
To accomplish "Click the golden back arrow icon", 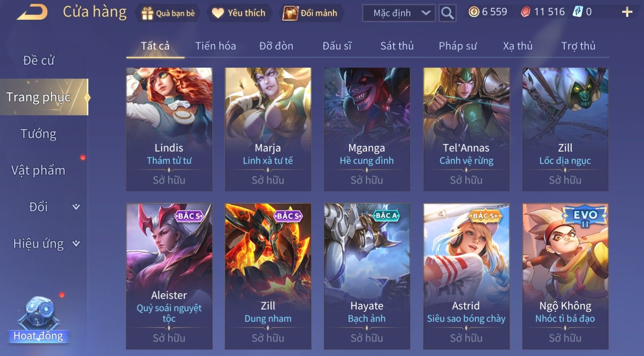I will 32,12.
